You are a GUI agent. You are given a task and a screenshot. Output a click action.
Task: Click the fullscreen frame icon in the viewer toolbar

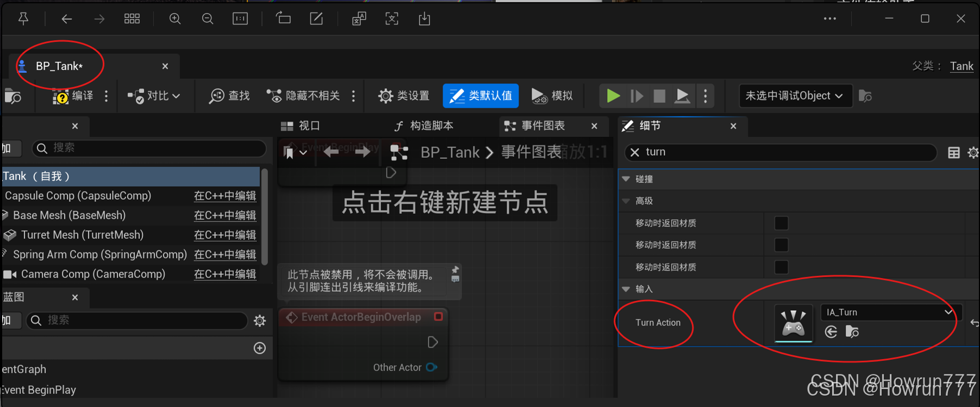(x=392, y=19)
